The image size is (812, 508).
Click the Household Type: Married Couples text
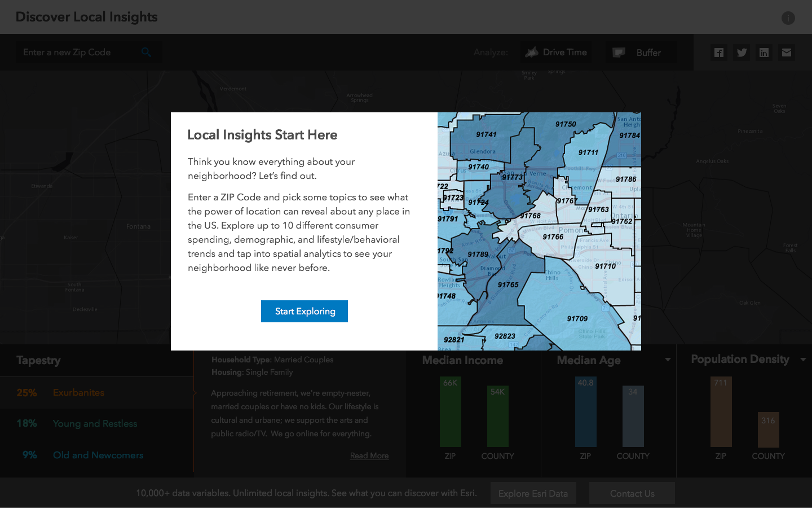272,360
